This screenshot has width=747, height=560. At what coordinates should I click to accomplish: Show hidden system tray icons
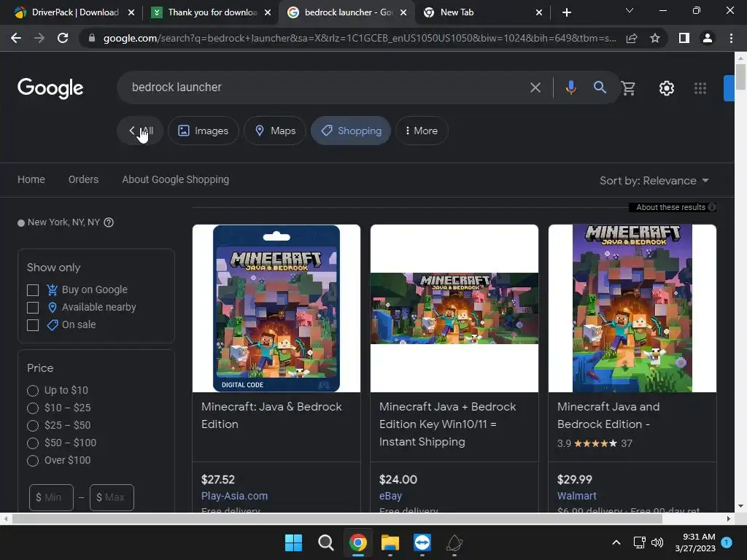(616, 542)
